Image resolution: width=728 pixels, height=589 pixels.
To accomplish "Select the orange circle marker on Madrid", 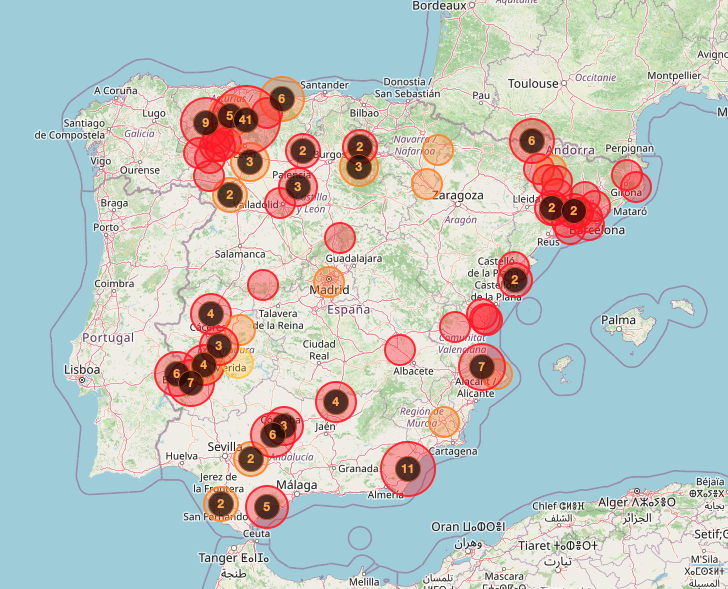I will [329, 282].
